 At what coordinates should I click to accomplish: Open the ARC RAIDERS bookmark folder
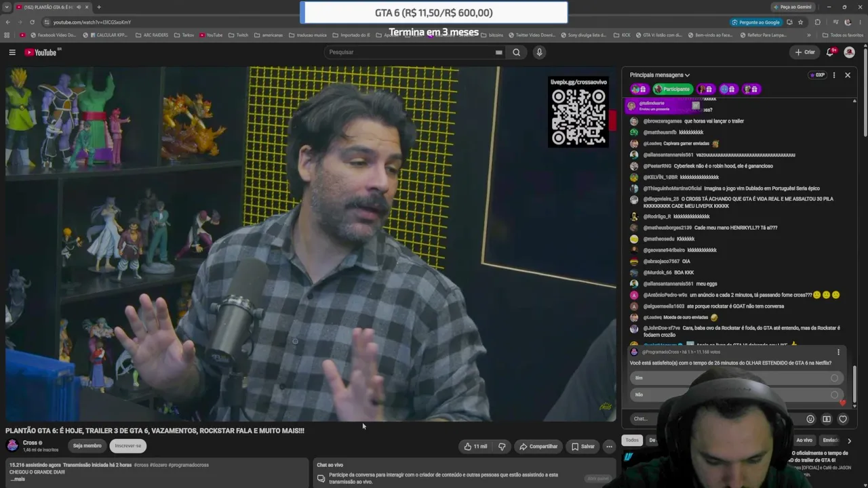(x=151, y=35)
